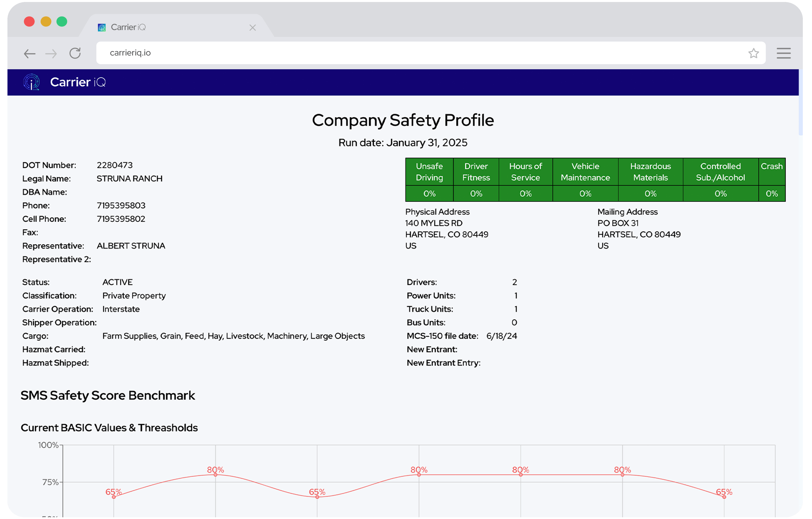Click the Carrier iQ tab favicon
812x519 pixels.
tap(101, 27)
